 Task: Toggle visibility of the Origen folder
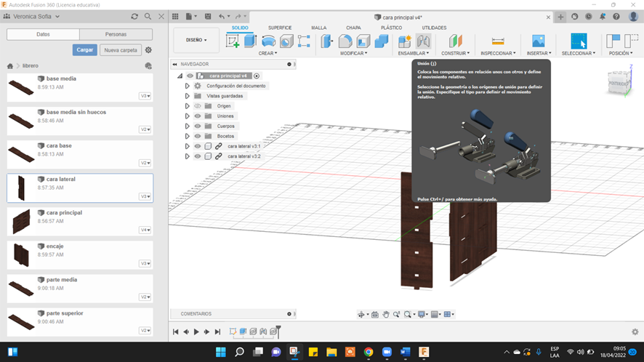[198, 106]
